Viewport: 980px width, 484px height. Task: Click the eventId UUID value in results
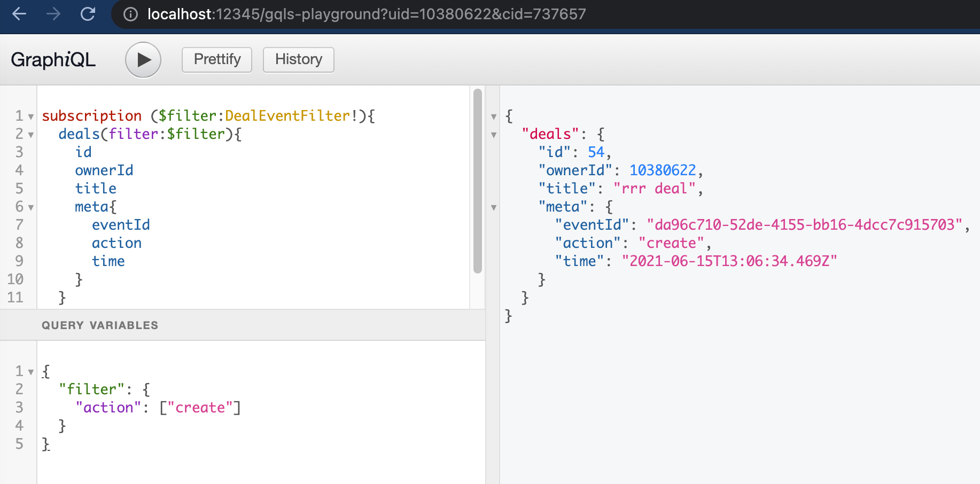coord(805,225)
